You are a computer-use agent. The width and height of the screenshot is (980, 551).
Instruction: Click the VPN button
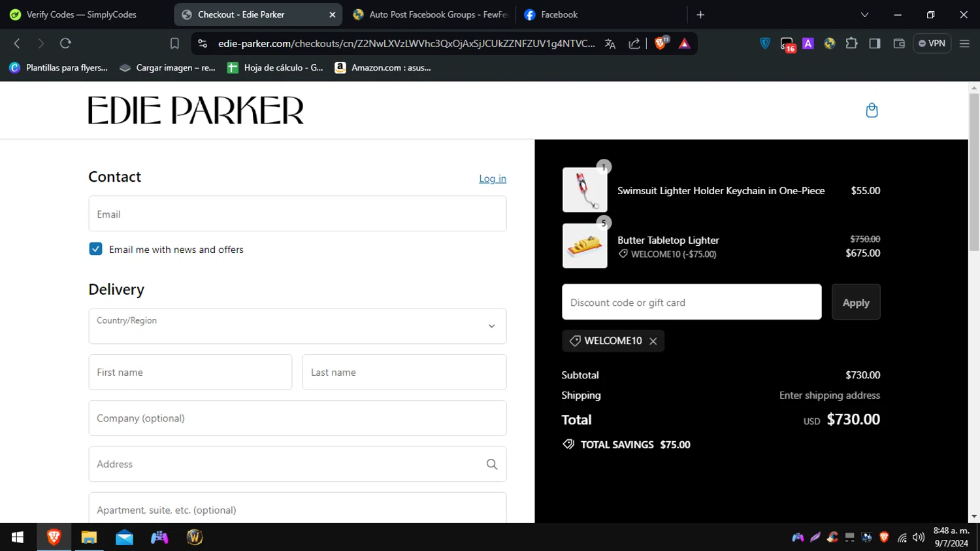pyautogui.click(x=932, y=43)
